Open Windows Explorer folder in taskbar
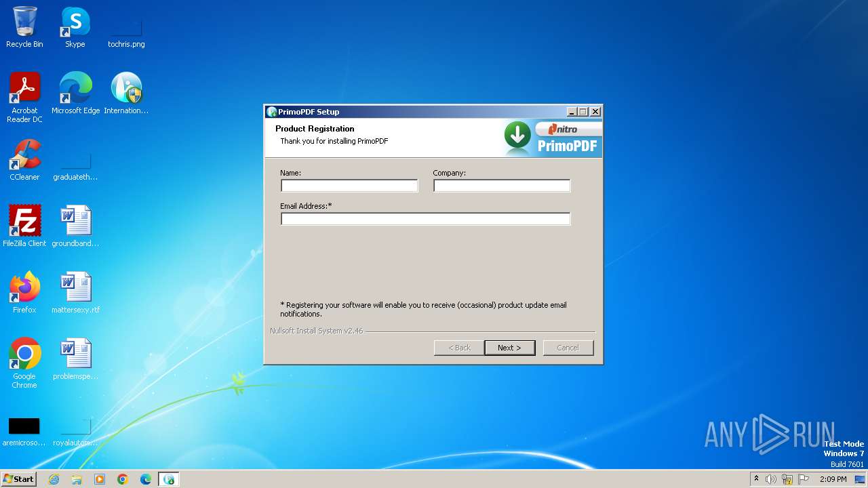The width and height of the screenshot is (868, 488). pos(77,479)
